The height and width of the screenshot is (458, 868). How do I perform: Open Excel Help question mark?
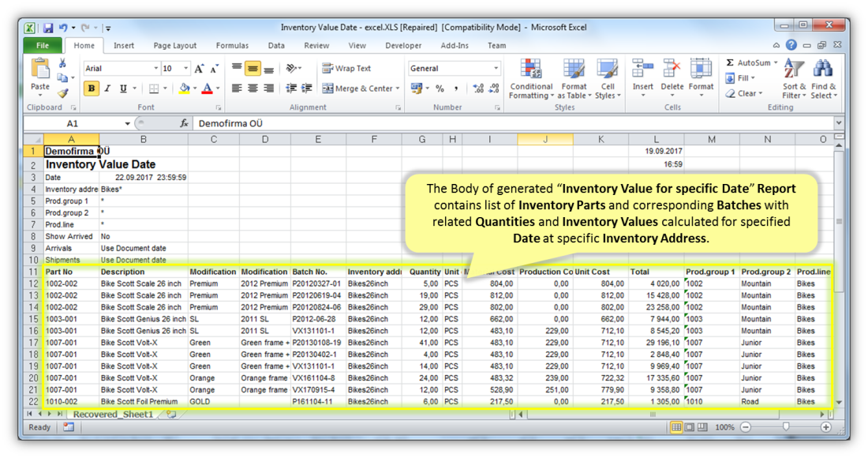click(791, 45)
